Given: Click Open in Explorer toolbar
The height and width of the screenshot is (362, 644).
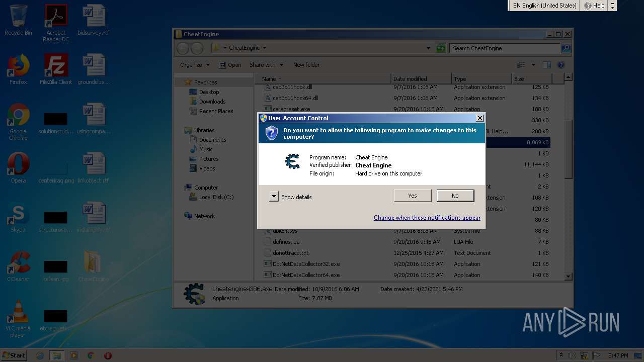Looking at the screenshot, I should tap(230, 65).
